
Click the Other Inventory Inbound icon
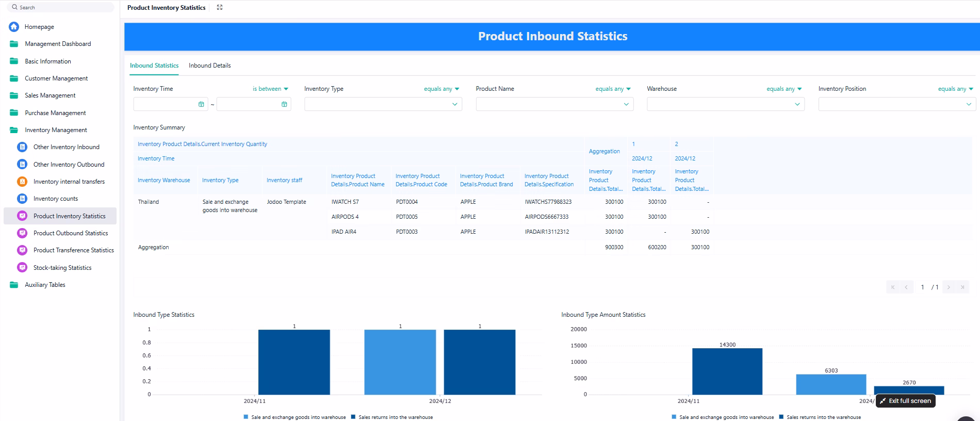pyautogui.click(x=22, y=147)
